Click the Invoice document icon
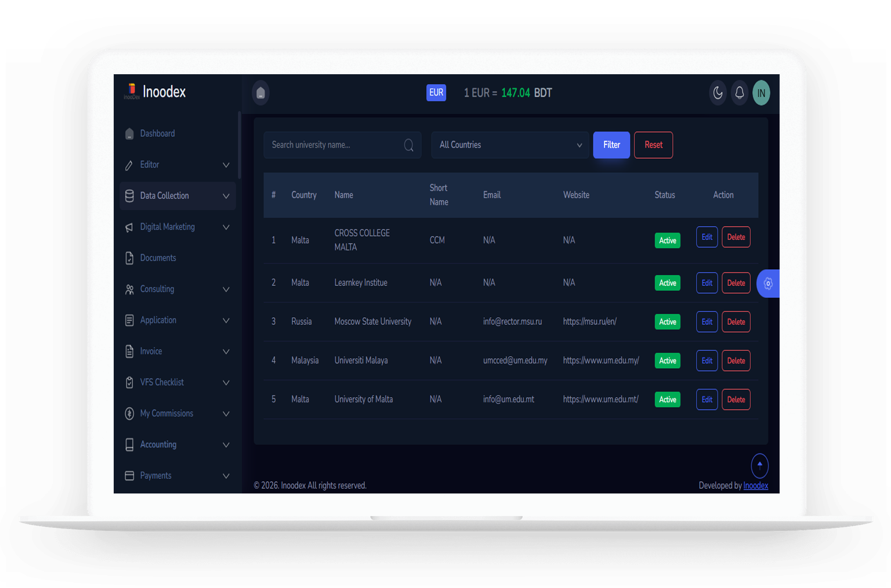The width and height of the screenshot is (891, 588). [129, 351]
